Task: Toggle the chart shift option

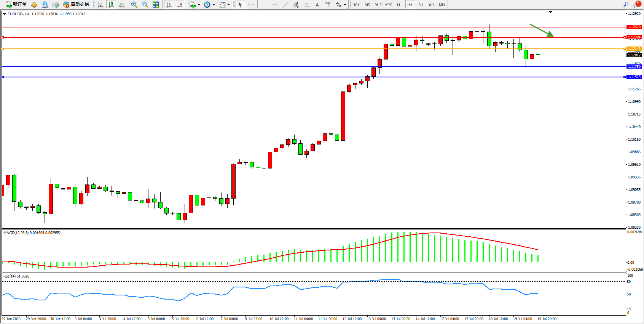Action: [x=180, y=5]
